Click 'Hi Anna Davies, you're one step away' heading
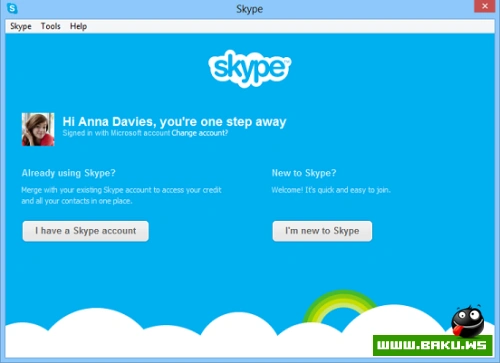The height and width of the screenshot is (363, 500). point(174,122)
